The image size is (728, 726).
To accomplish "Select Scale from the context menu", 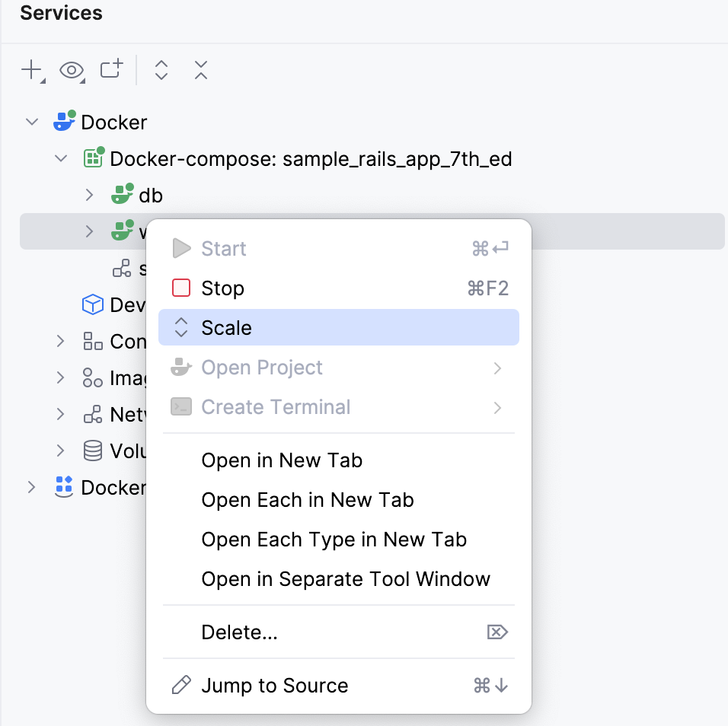I will click(225, 327).
